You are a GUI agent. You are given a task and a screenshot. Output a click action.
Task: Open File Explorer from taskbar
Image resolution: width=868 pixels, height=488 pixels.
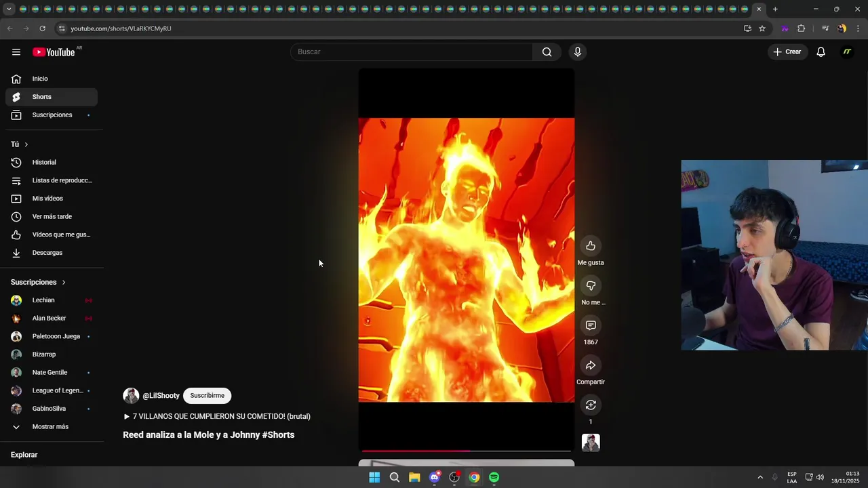(414, 478)
